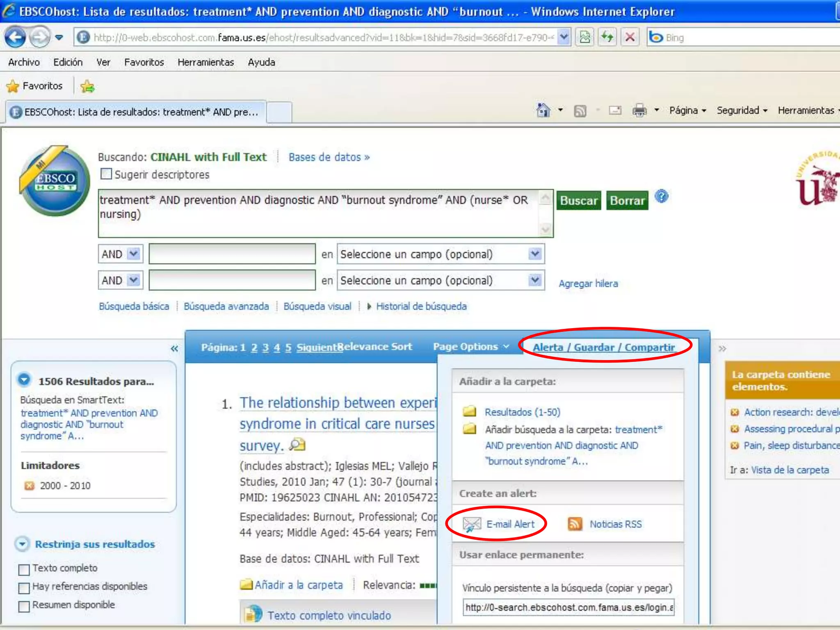Open the Herramientas menu in the menu bar
Viewport: 840px width, 630px height.
click(205, 62)
